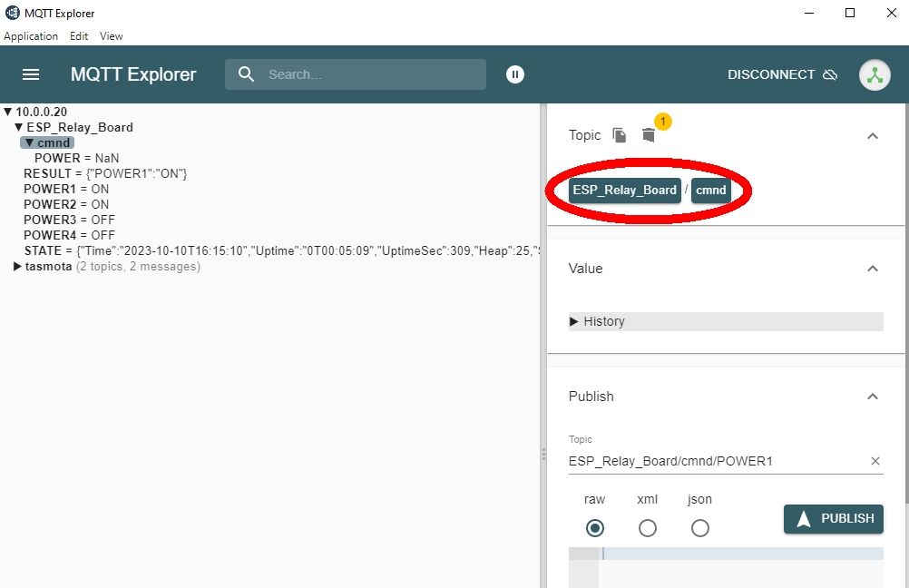Click the ESP_Relay_Board topic chip
Image resolution: width=909 pixels, height=588 pixels.
point(624,191)
